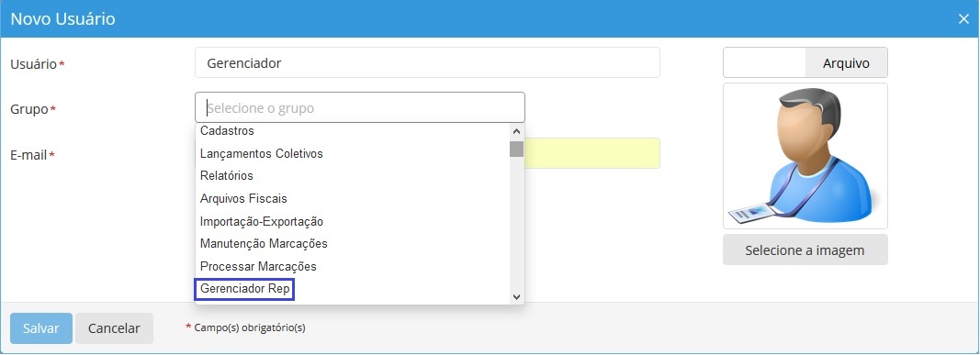Choose the highlighted Gerenciador Rep option

(x=244, y=290)
